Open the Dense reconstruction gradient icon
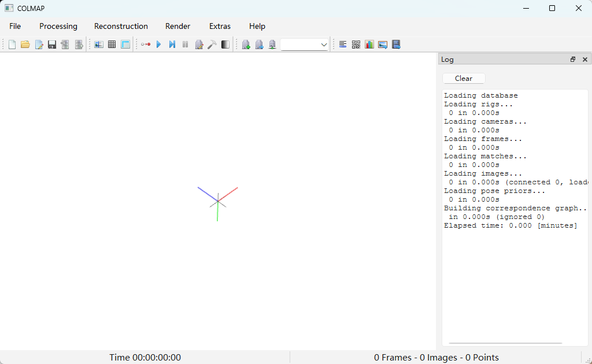 tap(225, 44)
